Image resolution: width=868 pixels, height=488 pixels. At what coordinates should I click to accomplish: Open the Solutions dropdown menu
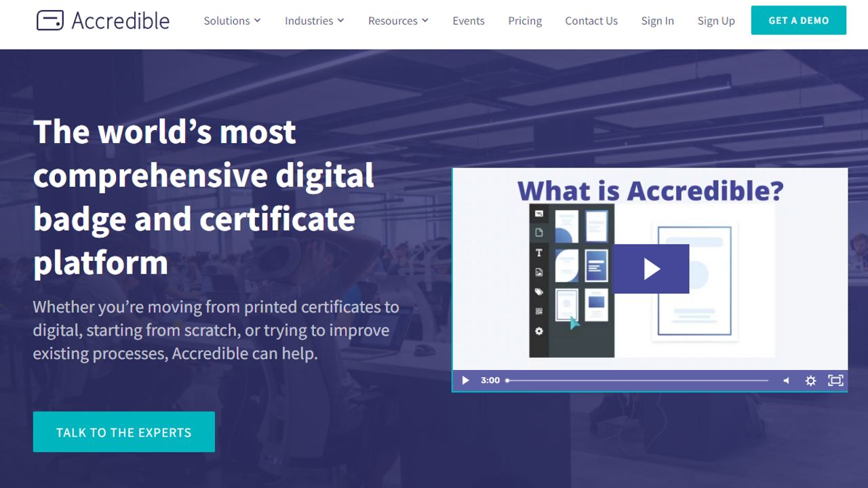(x=232, y=21)
